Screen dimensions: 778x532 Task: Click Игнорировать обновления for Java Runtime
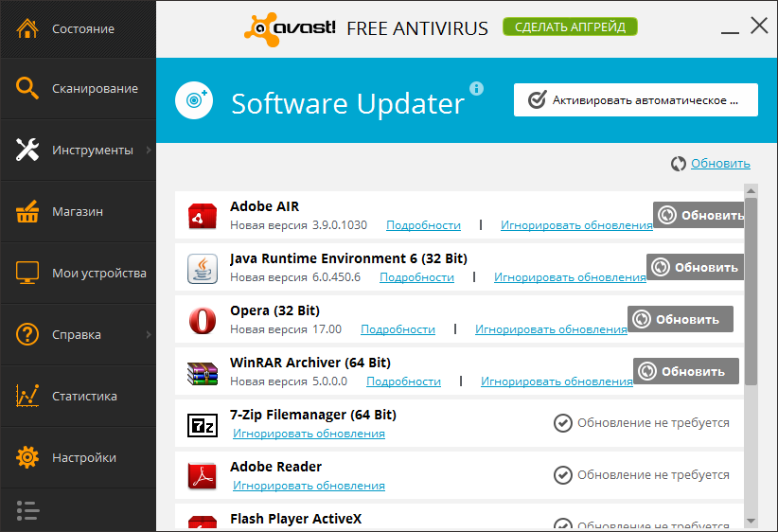pos(570,277)
